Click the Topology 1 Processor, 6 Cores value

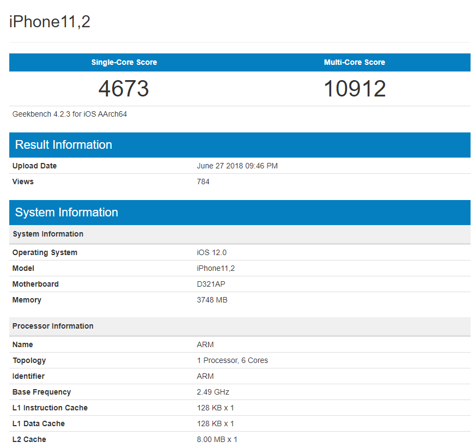point(233,360)
